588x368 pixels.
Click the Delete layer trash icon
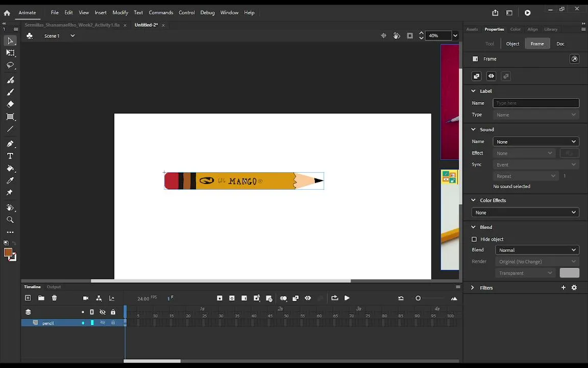tap(55, 298)
